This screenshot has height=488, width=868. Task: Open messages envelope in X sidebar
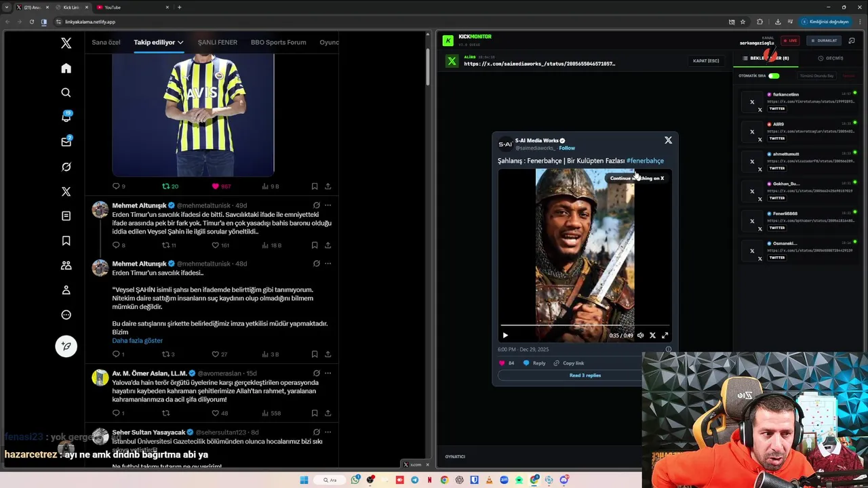tap(66, 142)
